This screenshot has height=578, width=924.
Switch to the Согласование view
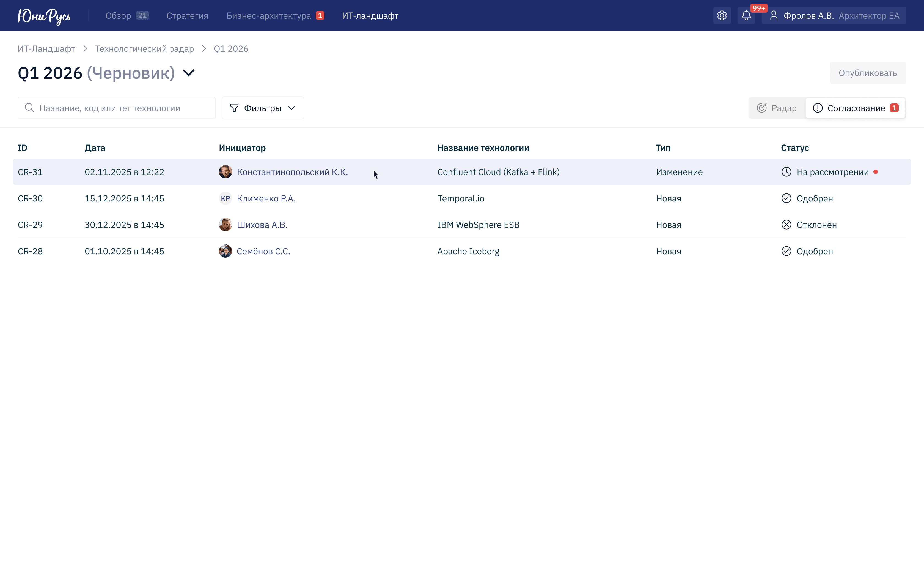(855, 108)
